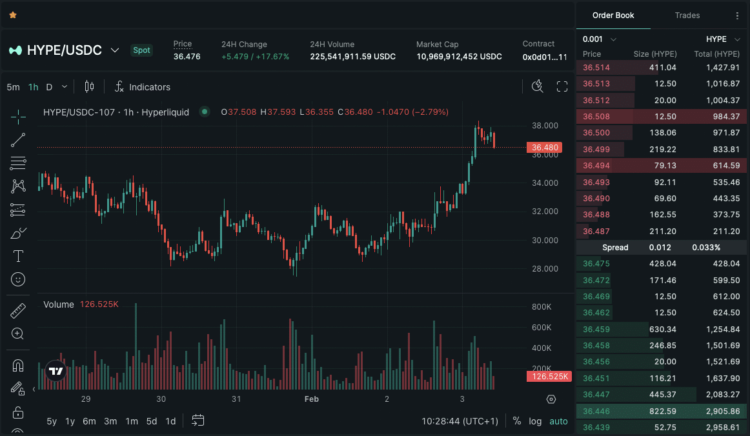Toggle percent scale mode
The image size is (750, 436).
pos(517,421)
